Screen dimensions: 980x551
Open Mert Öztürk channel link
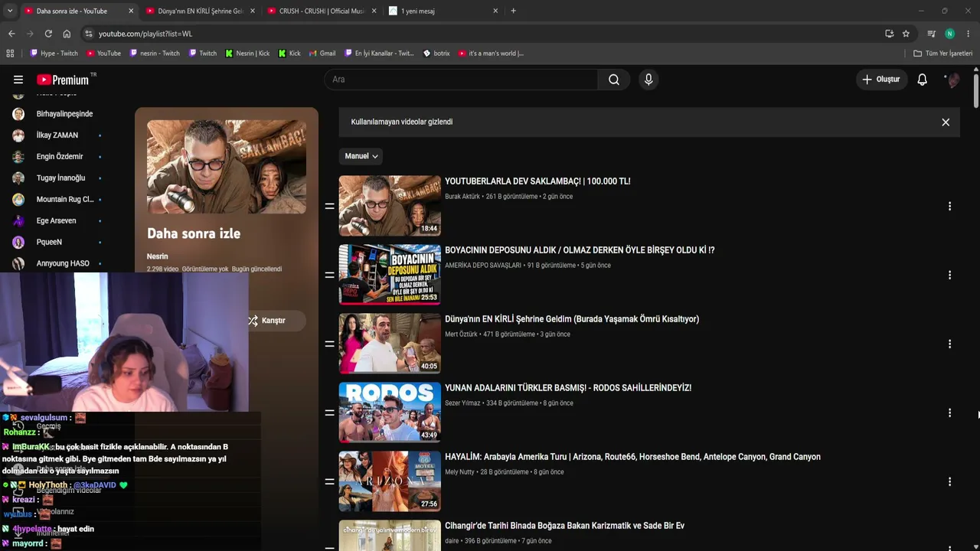(x=461, y=334)
